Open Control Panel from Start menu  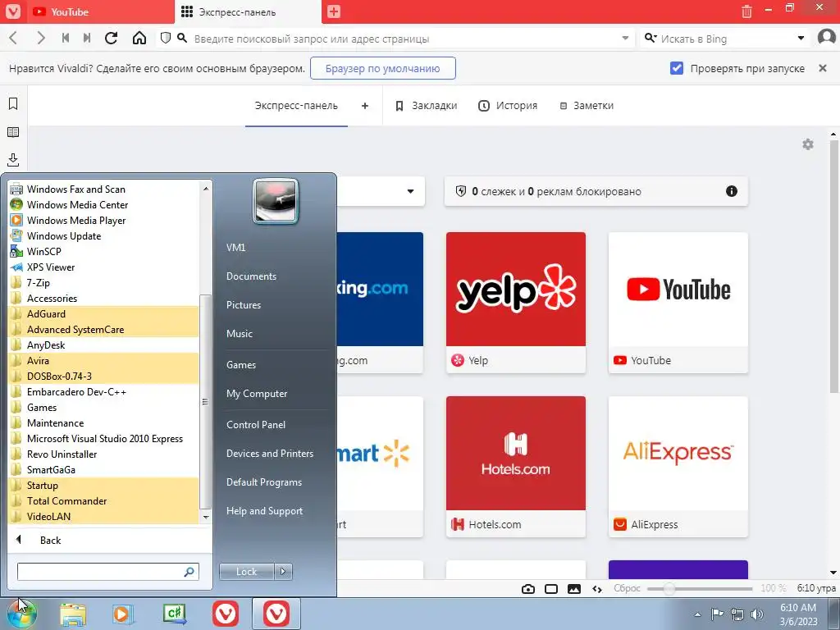(x=256, y=425)
